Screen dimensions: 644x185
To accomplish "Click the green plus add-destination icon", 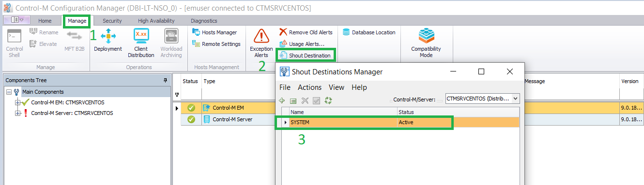I will pos(282,100).
